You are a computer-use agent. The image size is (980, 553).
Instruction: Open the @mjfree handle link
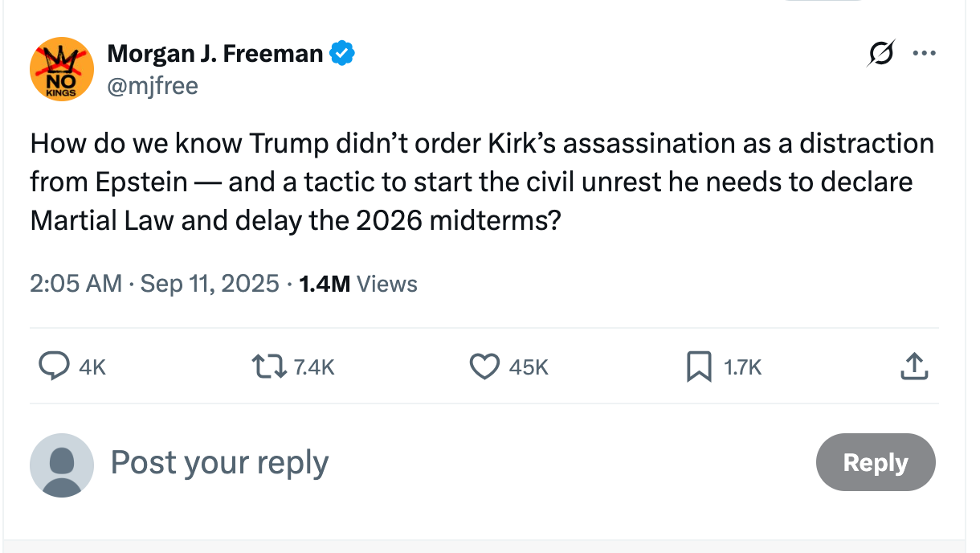coord(153,85)
